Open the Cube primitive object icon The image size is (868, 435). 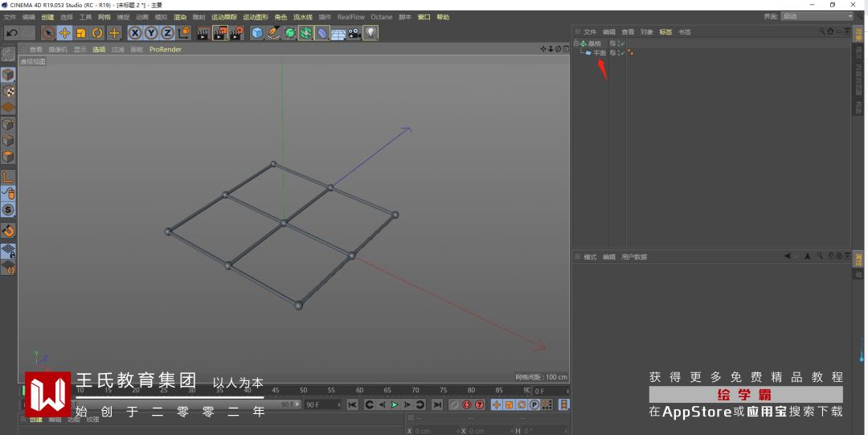[x=257, y=33]
